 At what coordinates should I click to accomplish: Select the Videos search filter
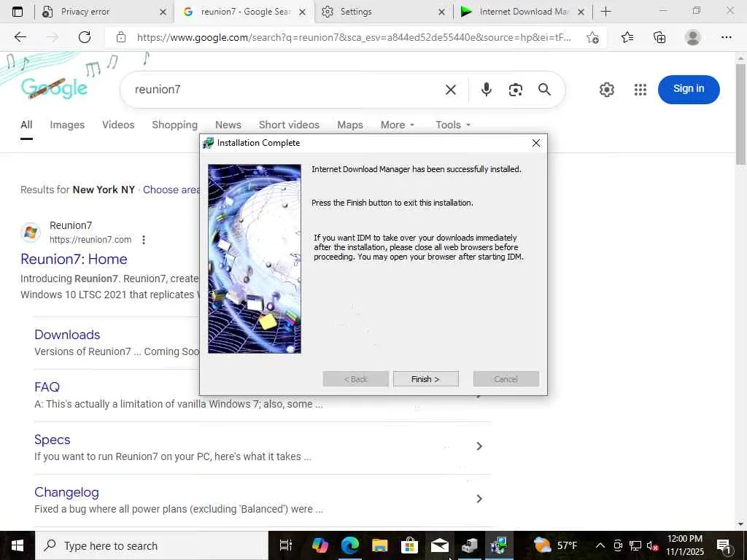(x=118, y=125)
